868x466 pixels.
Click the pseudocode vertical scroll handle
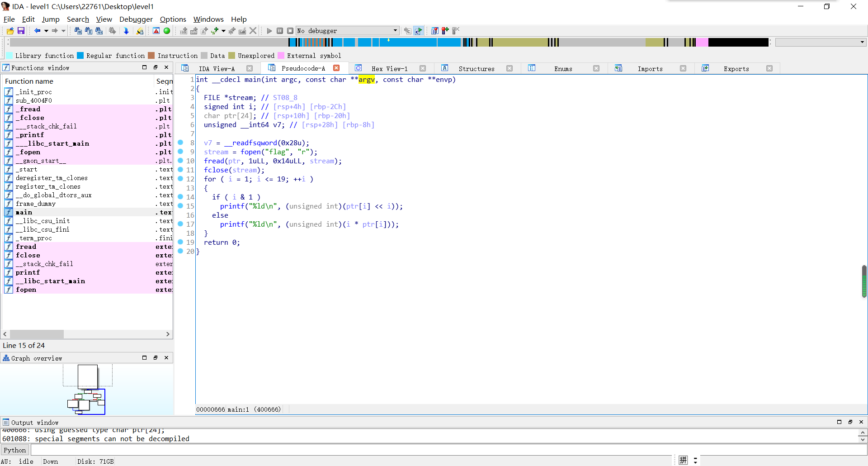pos(864,281)
